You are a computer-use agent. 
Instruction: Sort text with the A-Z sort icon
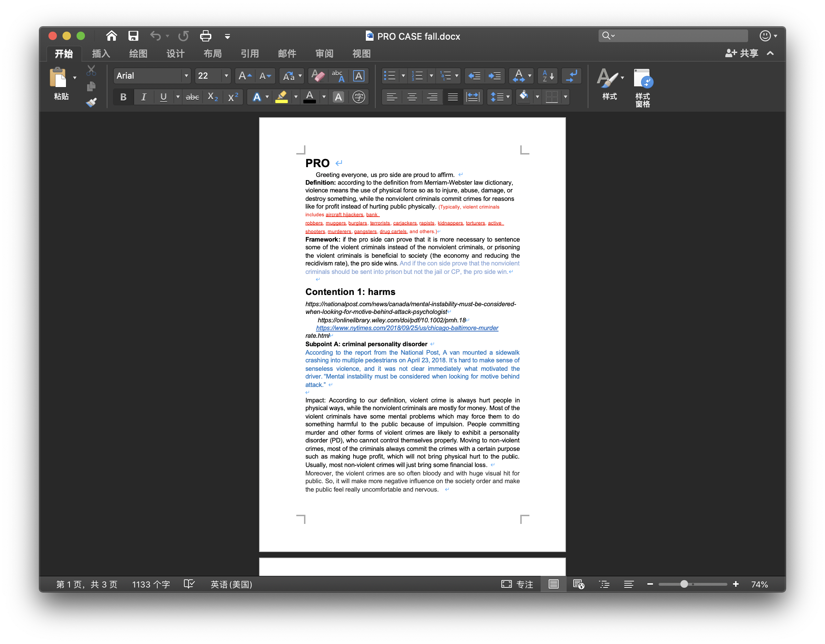(x=548, y=76)
